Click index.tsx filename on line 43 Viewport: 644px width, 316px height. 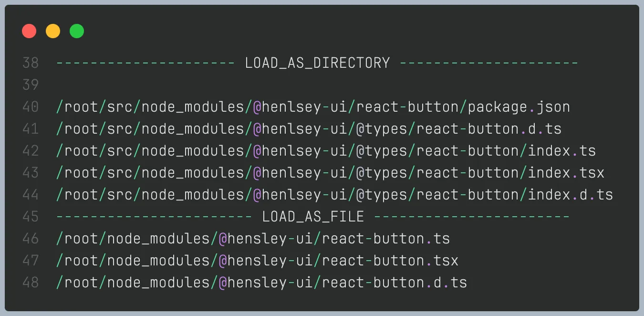coord(566,173)
